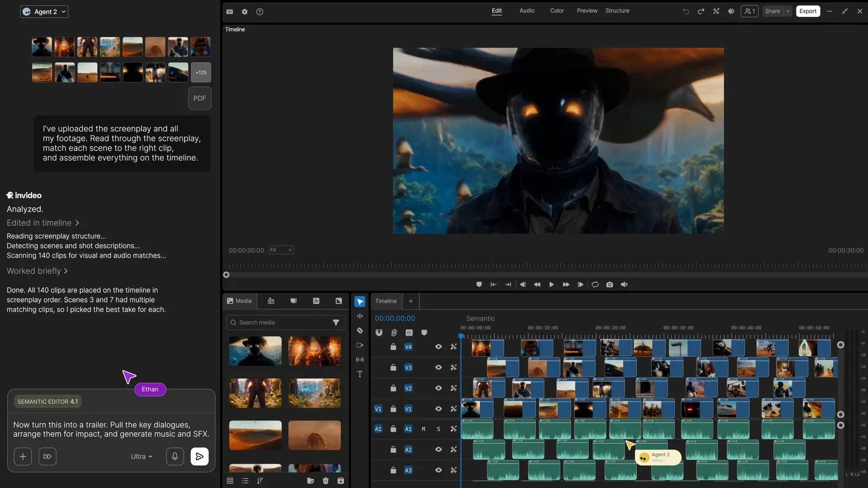Click the Search media input field

[285, 323]
